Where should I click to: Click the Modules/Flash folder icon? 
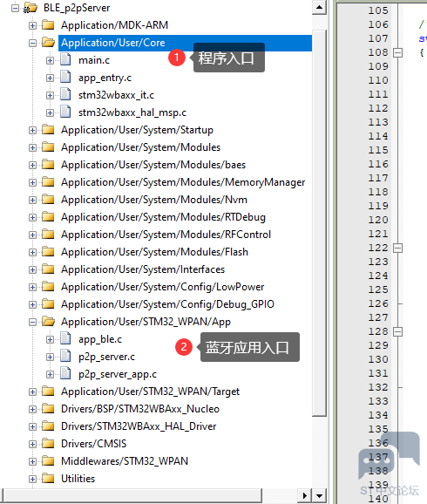[48, 251]
